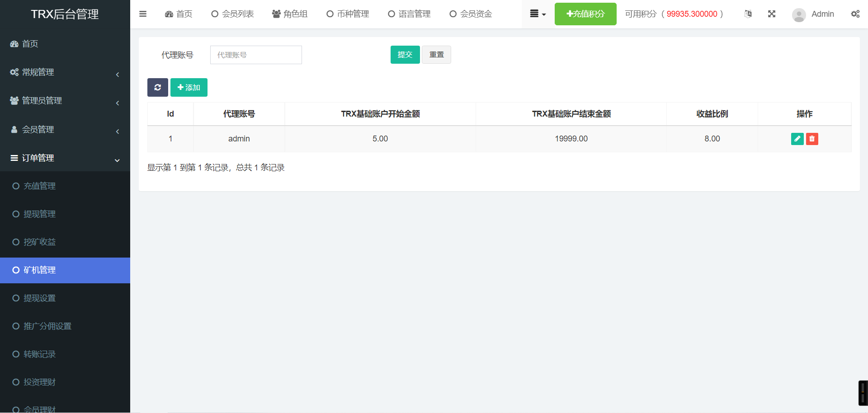The height and width of the screenshot is (413, 868).
Task: Click the Admin user avatar
Action: coord(799,14)
